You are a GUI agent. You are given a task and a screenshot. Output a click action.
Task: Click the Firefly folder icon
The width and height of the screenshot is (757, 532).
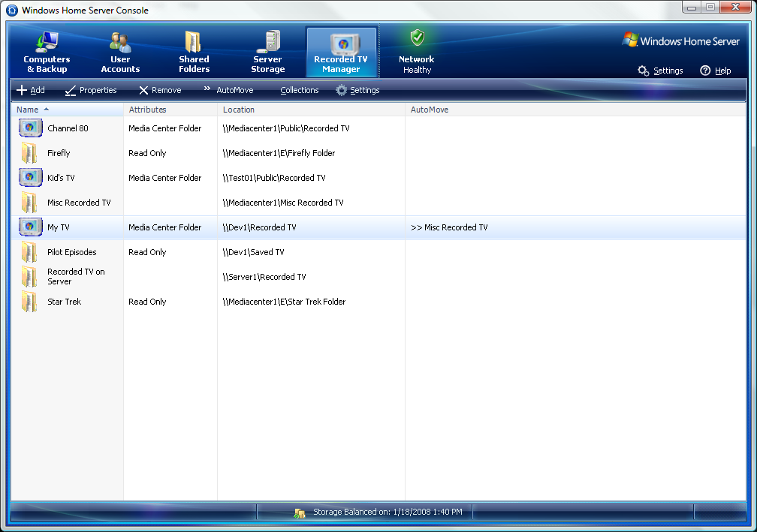(x=29, y=153)
